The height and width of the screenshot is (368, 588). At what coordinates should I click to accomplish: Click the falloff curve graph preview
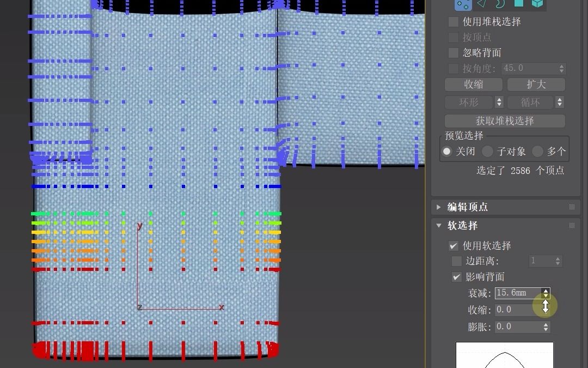(504, 357)
